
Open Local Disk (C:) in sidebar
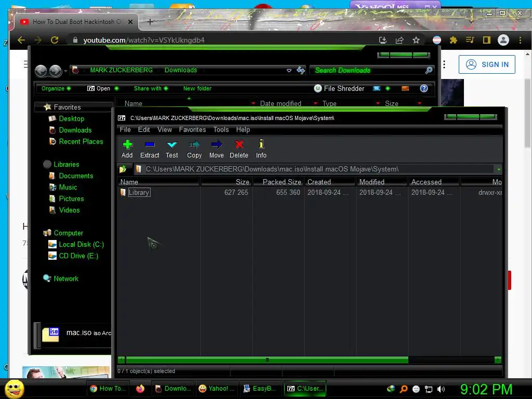(x=81, y=244)
